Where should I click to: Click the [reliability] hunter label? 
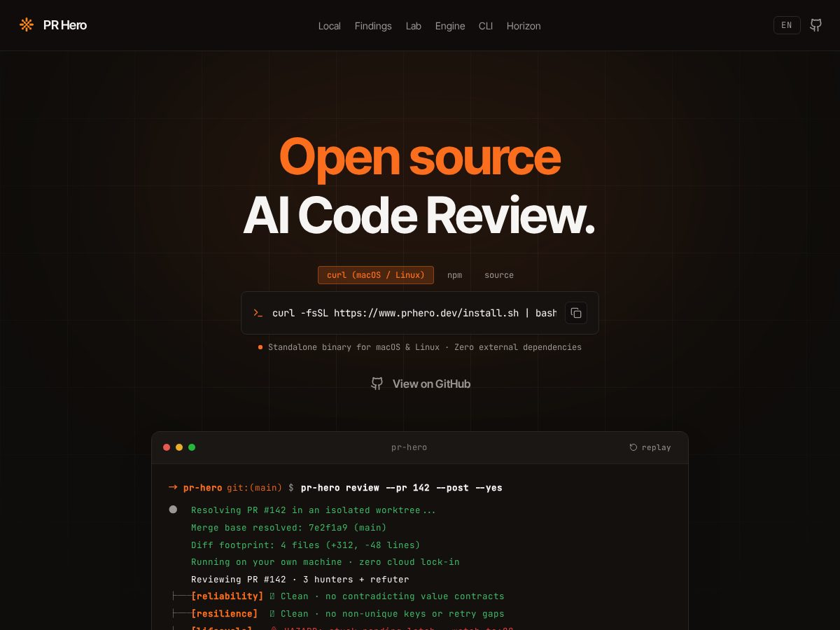click(x=227, y=596)
